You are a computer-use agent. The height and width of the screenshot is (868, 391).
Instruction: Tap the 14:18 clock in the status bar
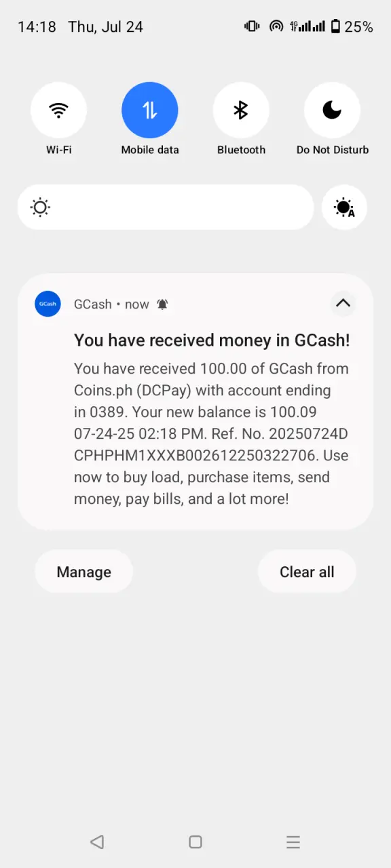tap(37, 26)
